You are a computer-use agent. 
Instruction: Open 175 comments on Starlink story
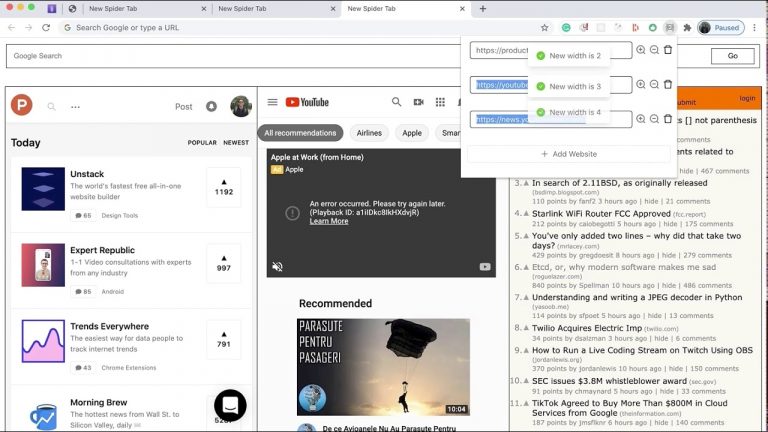tap(709, 224)
